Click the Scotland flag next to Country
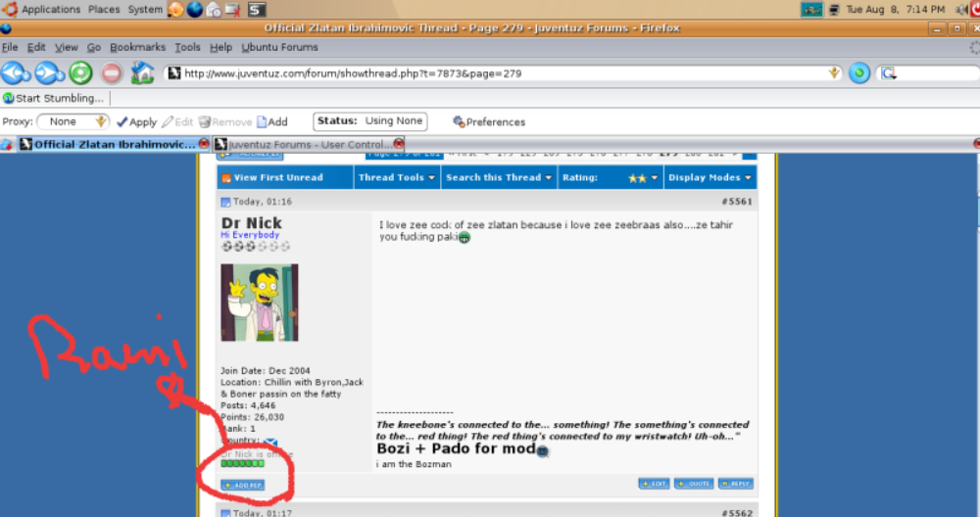The height and width of the screenshot is (517, 980). click(x=270, y=442)
